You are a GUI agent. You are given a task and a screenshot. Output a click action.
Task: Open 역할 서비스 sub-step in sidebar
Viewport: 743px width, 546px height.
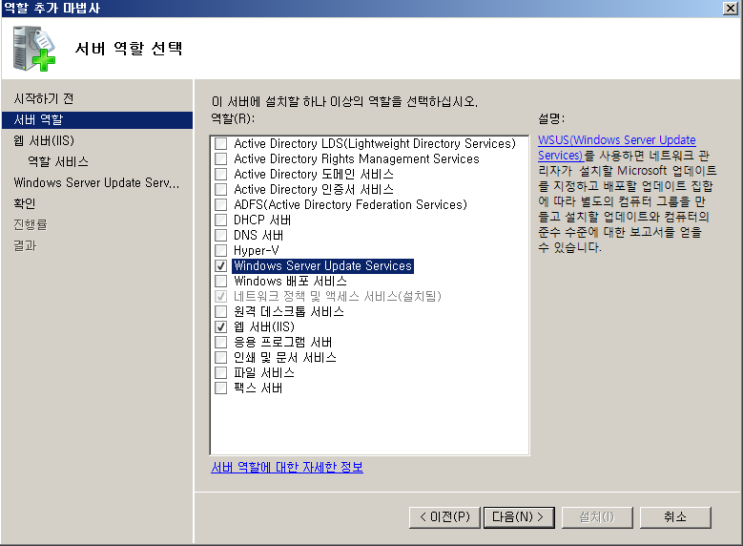pos(58,162)
